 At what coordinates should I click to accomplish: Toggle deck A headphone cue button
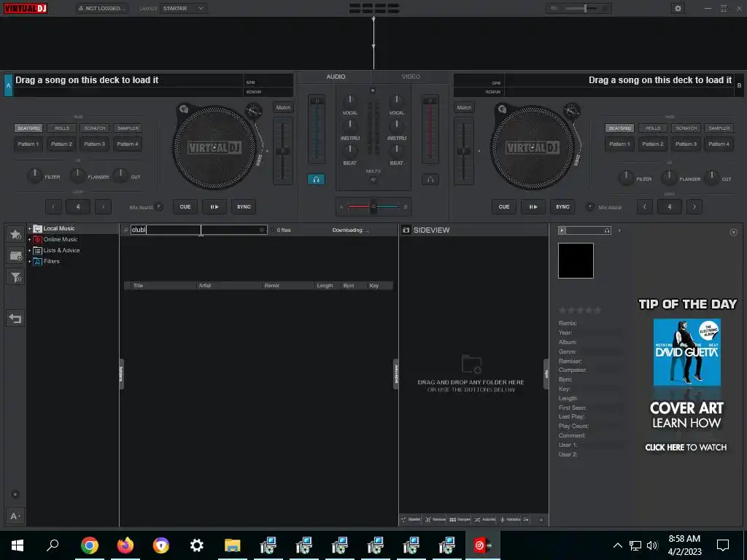coord(316,179)
